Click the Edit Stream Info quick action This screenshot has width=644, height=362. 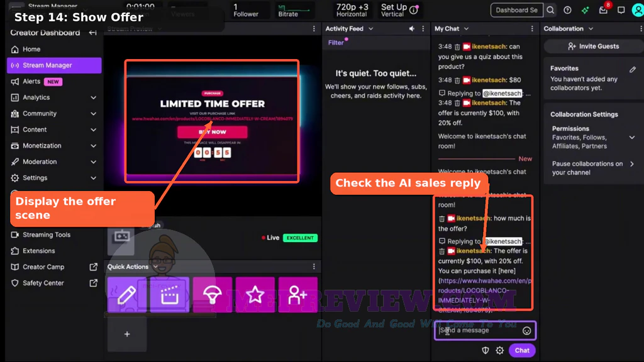[x=127, y=294]
